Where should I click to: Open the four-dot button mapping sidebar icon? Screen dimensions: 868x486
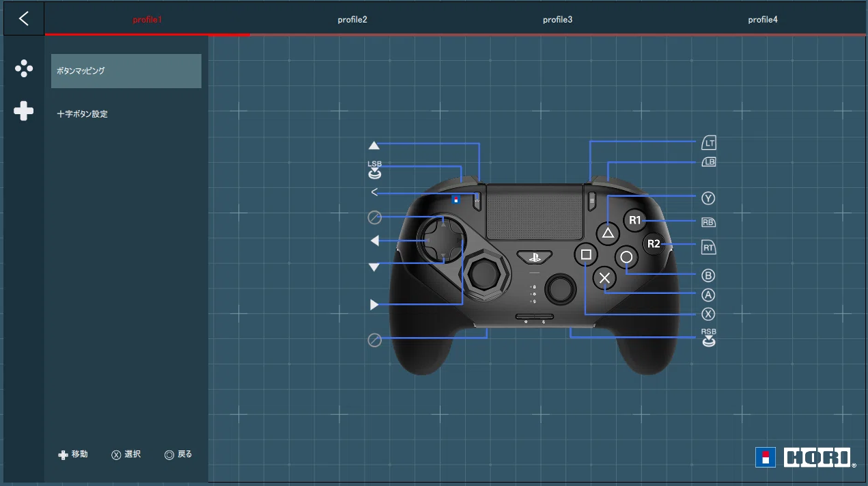tap(24, 68)
